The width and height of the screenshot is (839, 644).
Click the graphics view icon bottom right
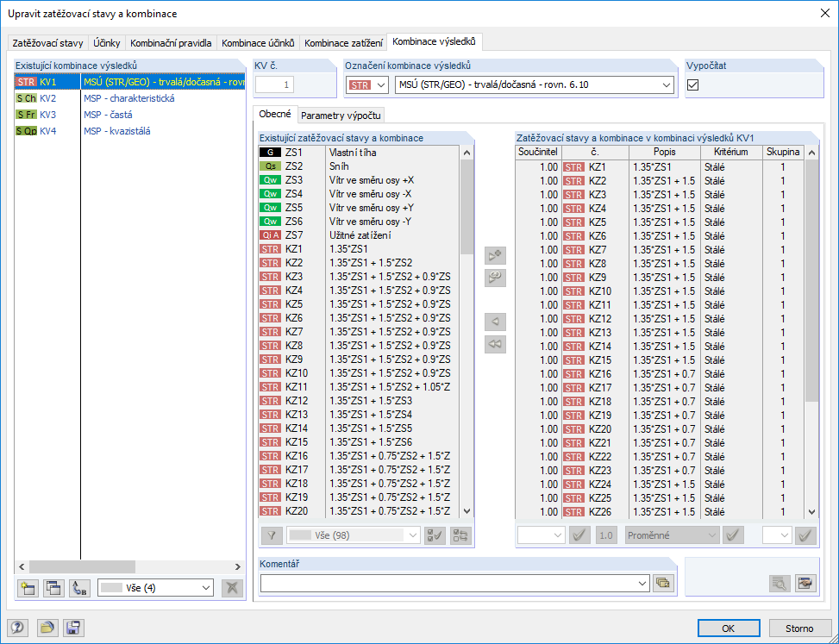[x=805, y=584]
